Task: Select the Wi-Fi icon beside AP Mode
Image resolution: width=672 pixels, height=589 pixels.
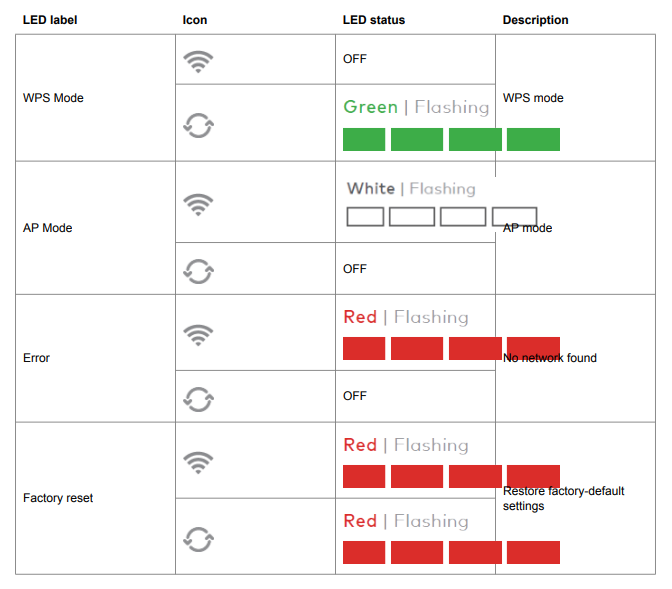Action: pyautogui.click(x=199, y=204)
